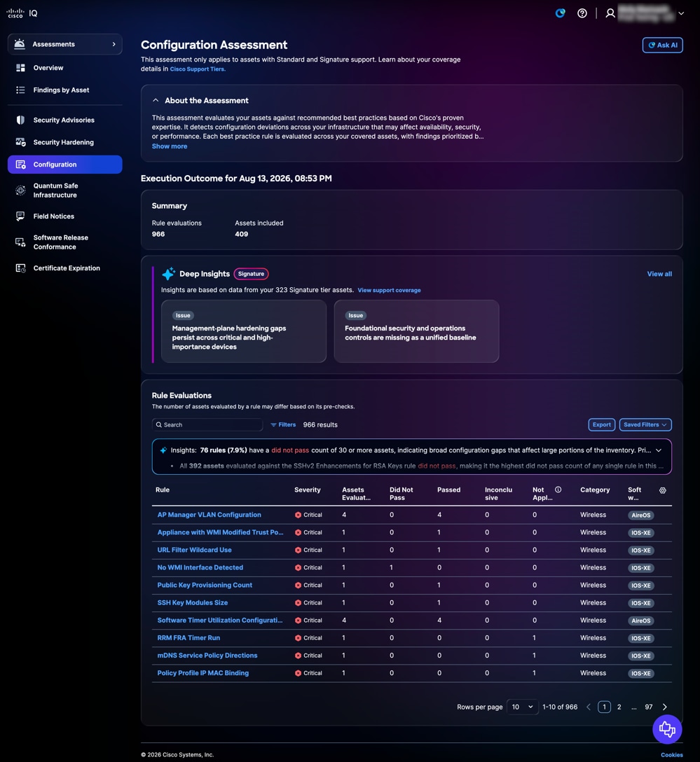Click the Ask AI button
This screenshot has width=700, height=762.
pos(662,46)
